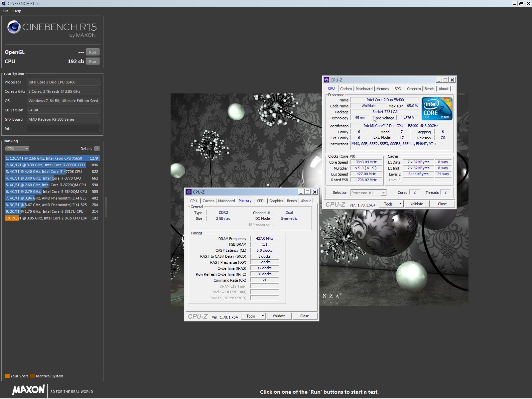Image resolution: width=532 pixels, height=399 pixels.
Task: Select ranking entry Intel Core i7-4770K CPU
Action: coord(52,172)
